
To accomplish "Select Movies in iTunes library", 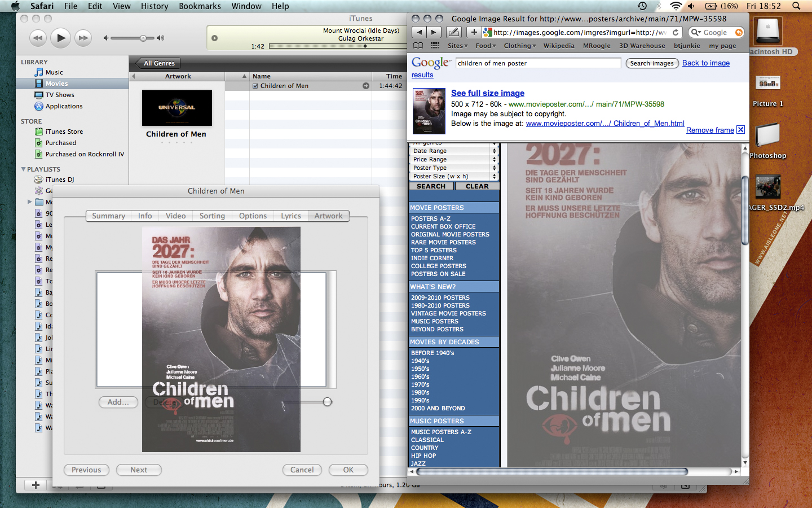I will (x=56, y=84).
